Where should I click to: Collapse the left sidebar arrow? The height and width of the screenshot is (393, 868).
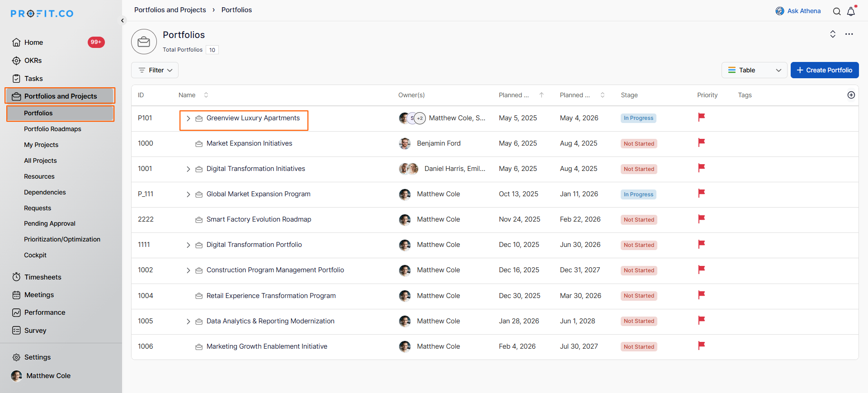pyautogui.click(x=123, y=20)
